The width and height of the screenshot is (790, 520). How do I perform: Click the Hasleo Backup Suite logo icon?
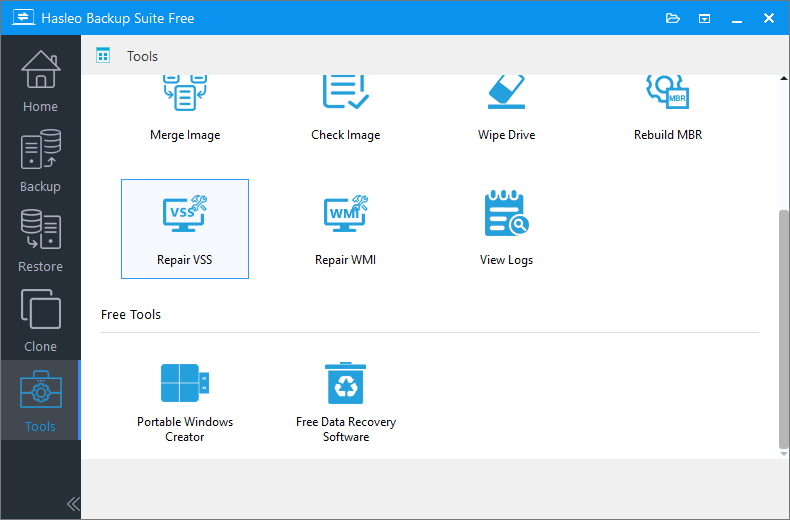click(23, 18)
